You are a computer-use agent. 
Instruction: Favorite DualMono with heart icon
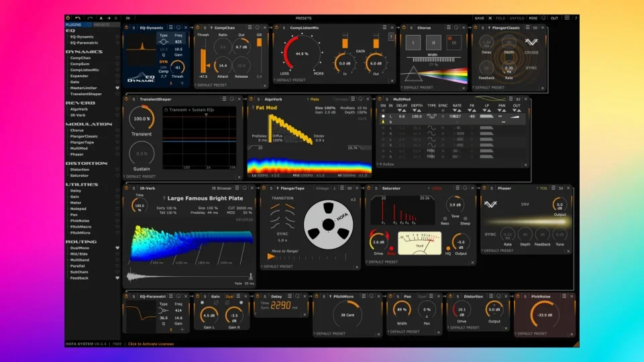[117, 248]
